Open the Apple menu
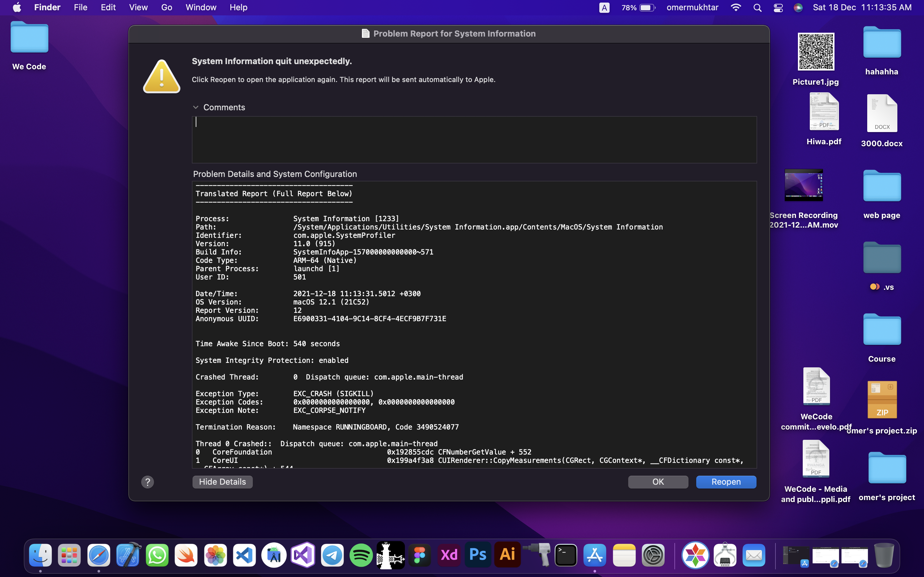 (17, 8)
